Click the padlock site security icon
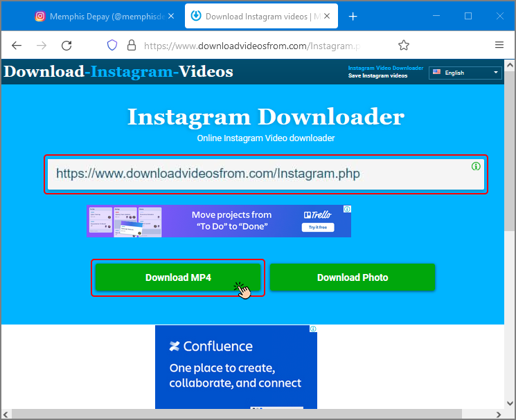Screen dimensions: 516x420 click(132, 45)
